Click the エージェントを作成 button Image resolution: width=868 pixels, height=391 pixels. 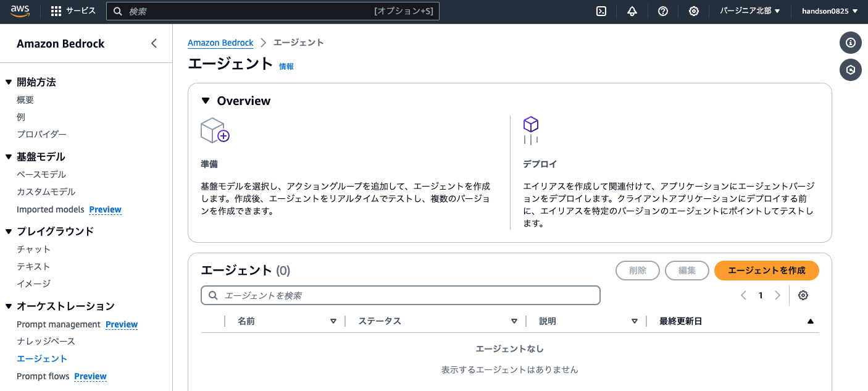pos(767,271)
